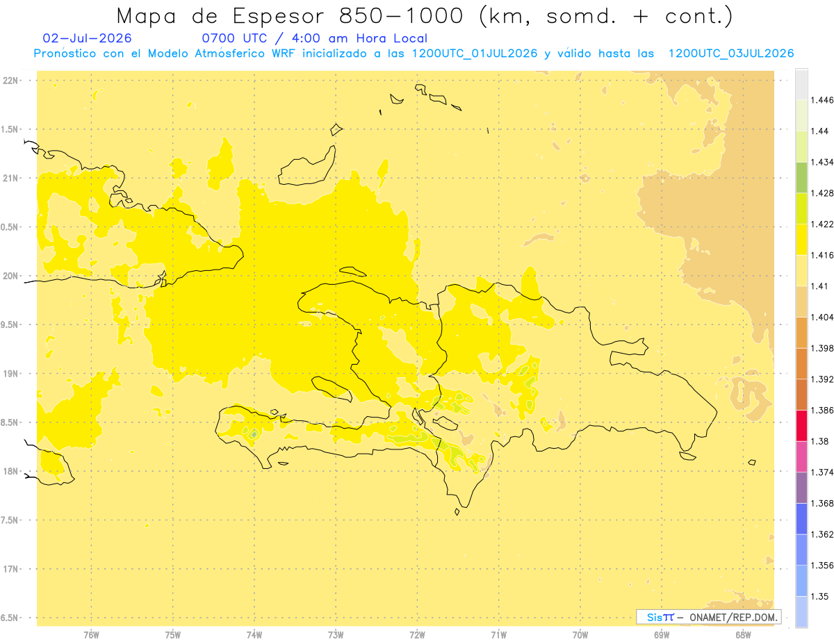Click the 1.368 colorbar value
834x644 pixels.
point(821,503)
